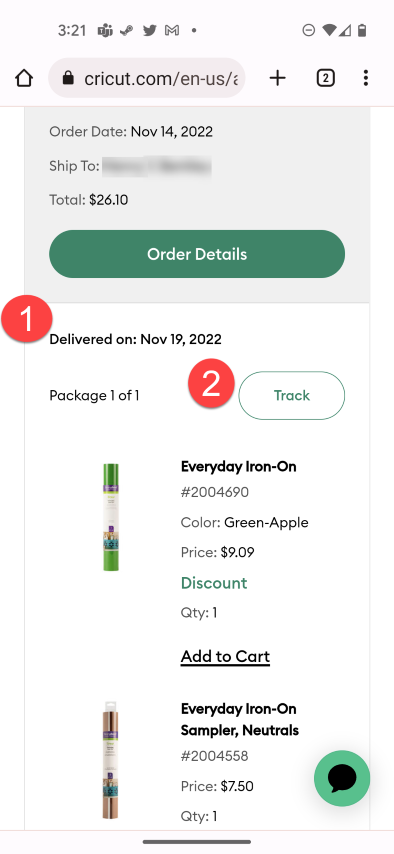
Task: Tap the battery icon in status bar
Action: coord(362,30)
